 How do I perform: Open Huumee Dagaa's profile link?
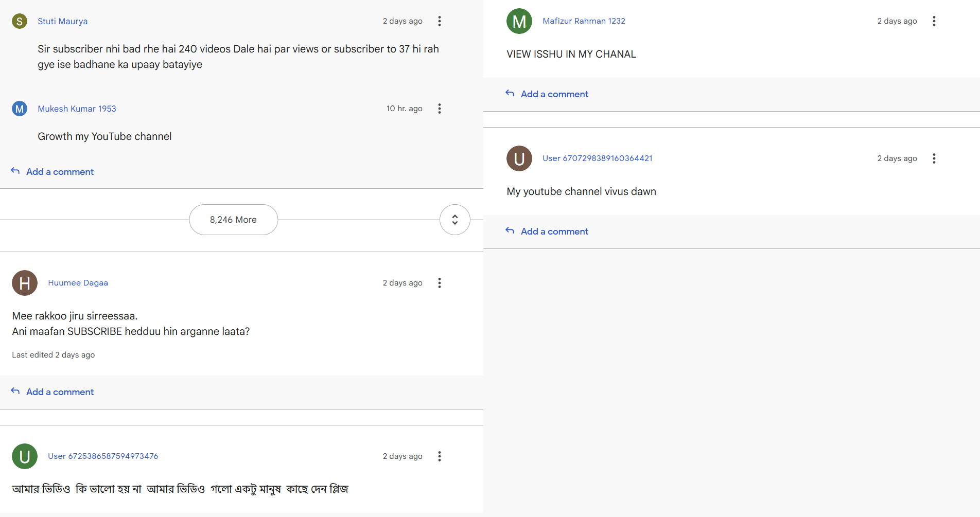point(78,283)
